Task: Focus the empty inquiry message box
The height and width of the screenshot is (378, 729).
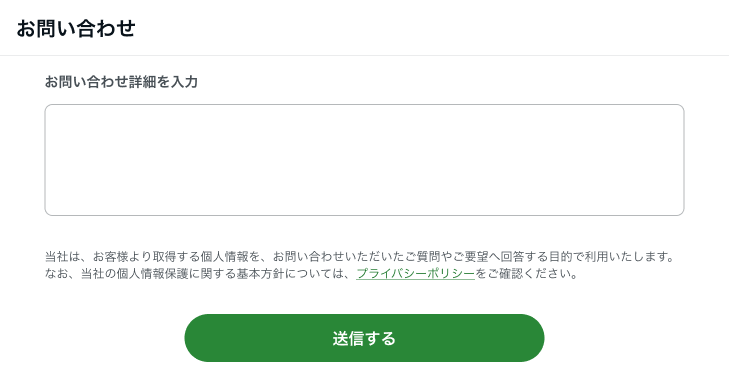Action: tap(364, 160)
